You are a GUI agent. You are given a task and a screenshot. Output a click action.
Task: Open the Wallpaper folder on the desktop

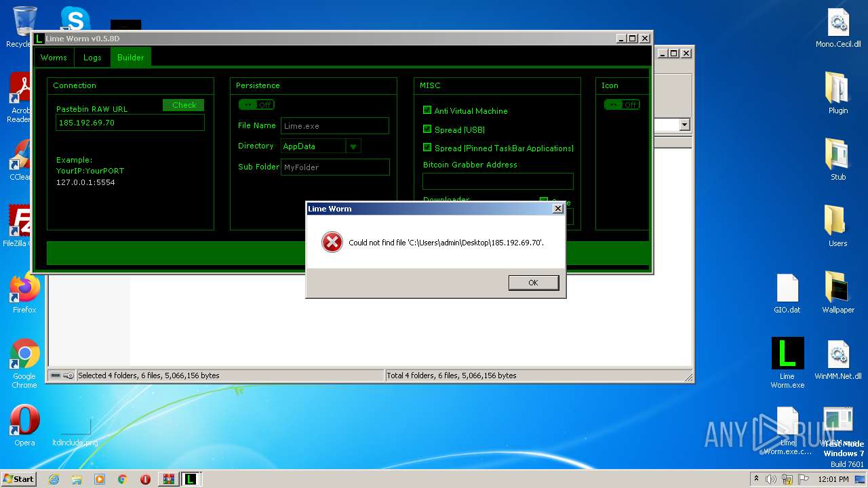tap(838, 293)
